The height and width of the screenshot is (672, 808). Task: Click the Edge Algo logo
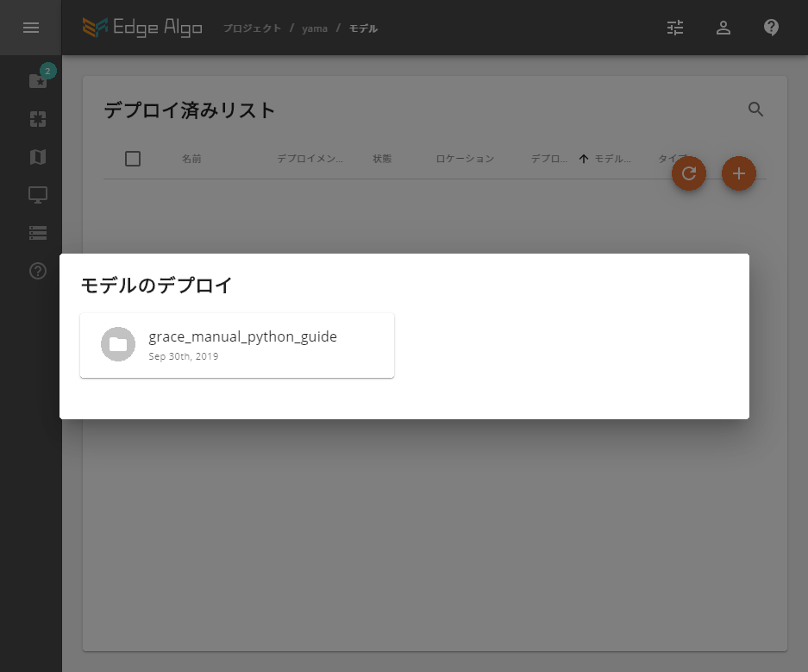pyautogui.click(x=142, y=28)
